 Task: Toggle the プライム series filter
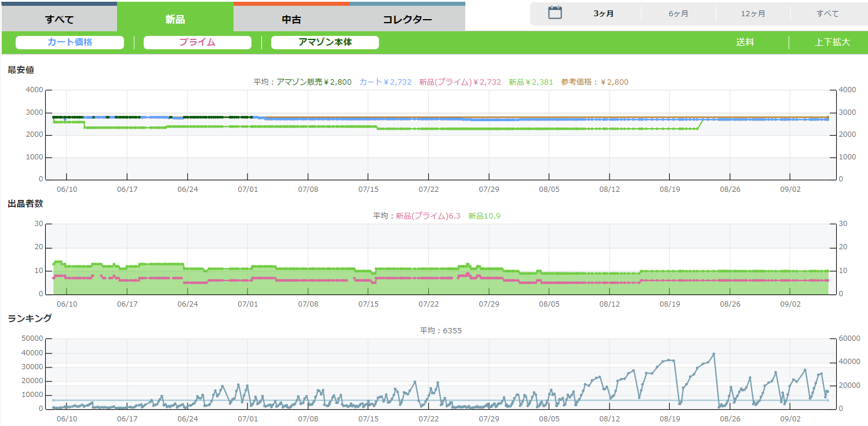[x=197, y=42]
